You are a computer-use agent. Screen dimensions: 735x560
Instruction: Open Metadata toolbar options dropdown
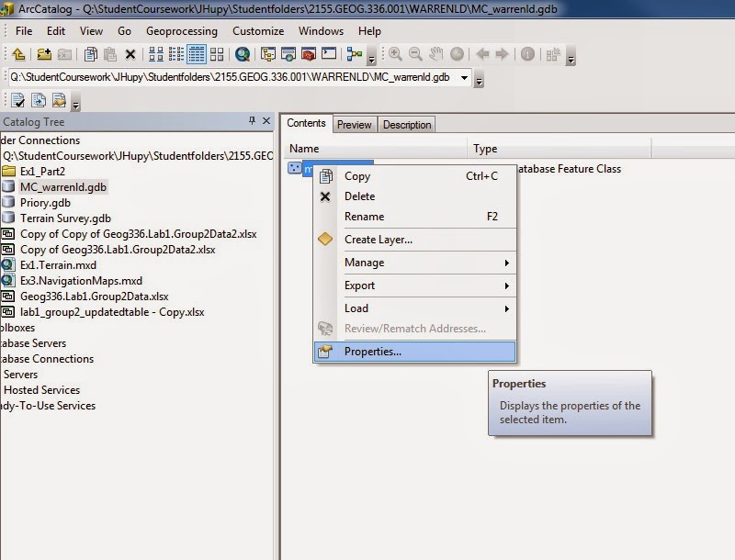click(75, 101)
